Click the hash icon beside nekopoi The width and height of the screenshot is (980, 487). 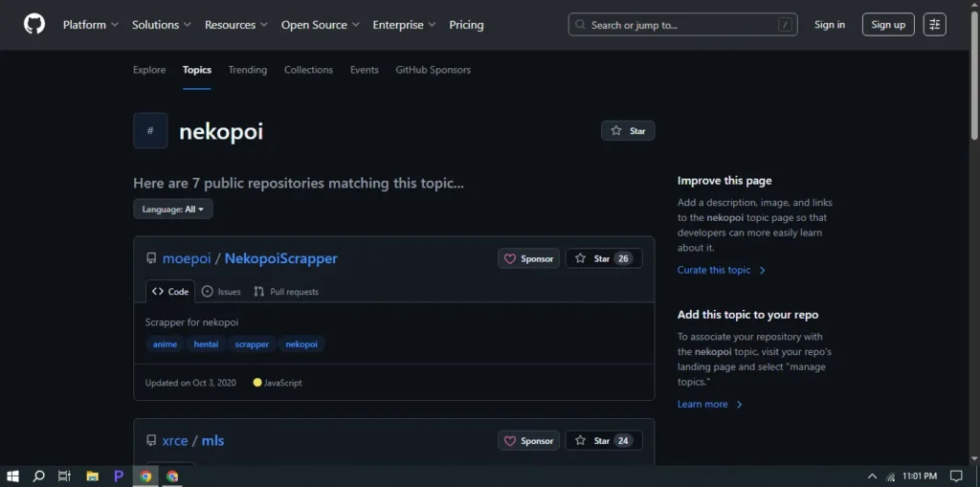pyautogui.click(x=150, y=131)
